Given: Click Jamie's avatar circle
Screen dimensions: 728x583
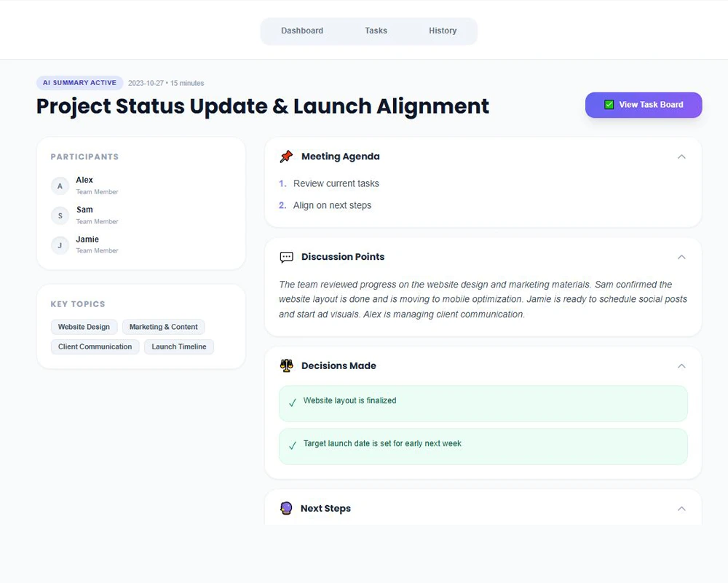Looking at the screenshot, I should click(60, 245).
